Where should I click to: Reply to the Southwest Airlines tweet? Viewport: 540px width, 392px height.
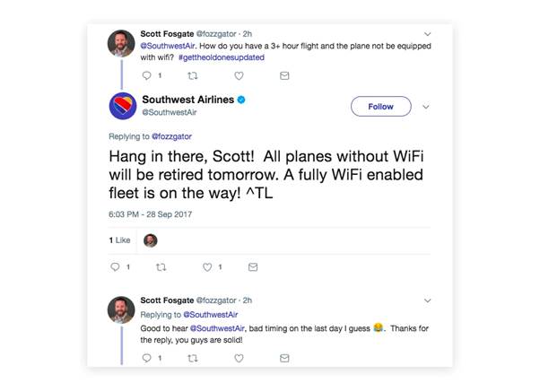pos(115,267)
